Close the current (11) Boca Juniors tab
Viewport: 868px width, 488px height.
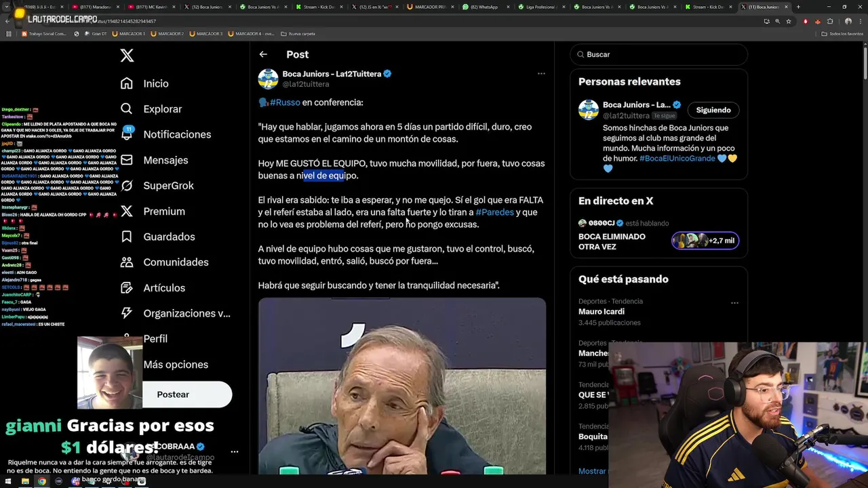point(786,7)
